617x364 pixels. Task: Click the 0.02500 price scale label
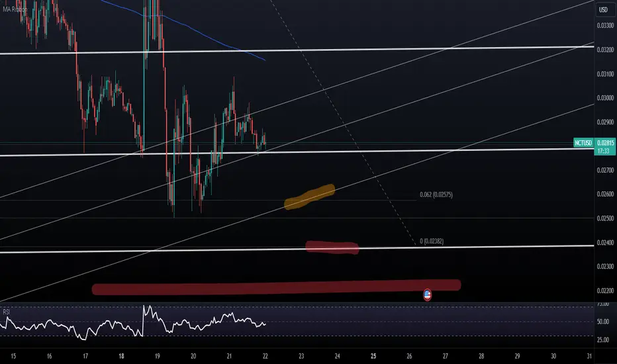click(x=605, y=218)
